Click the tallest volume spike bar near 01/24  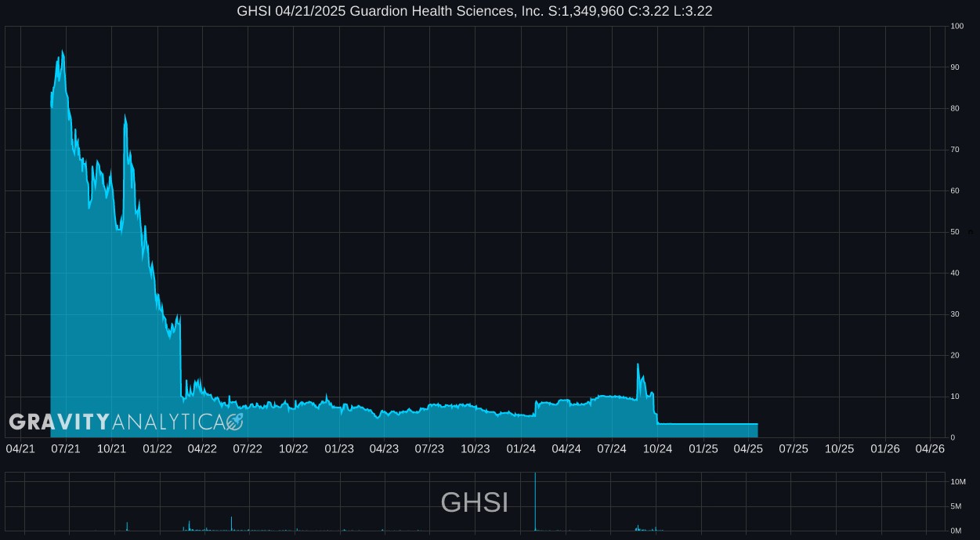click(x=535, y=502)
